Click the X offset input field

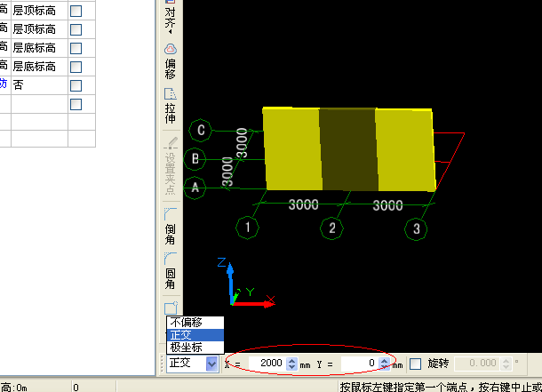point(261,364)
